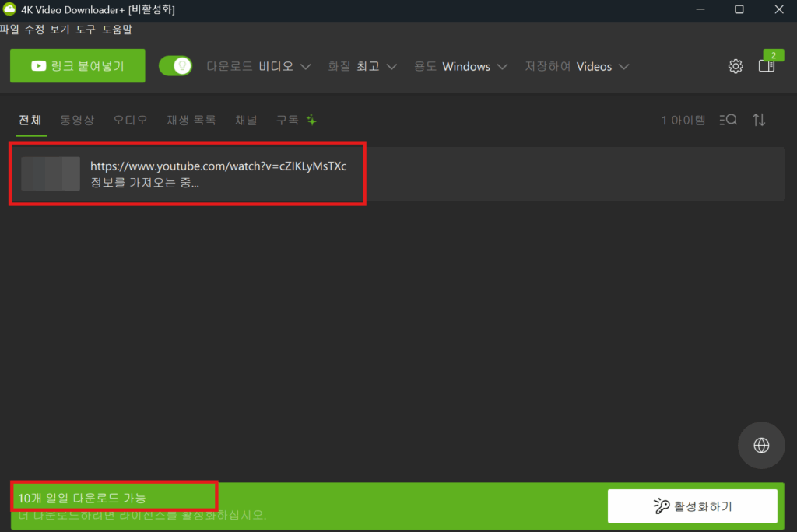This screenshot has height=532, width=797.
Task: Open the 수정 menu
Action: (34, 30)
